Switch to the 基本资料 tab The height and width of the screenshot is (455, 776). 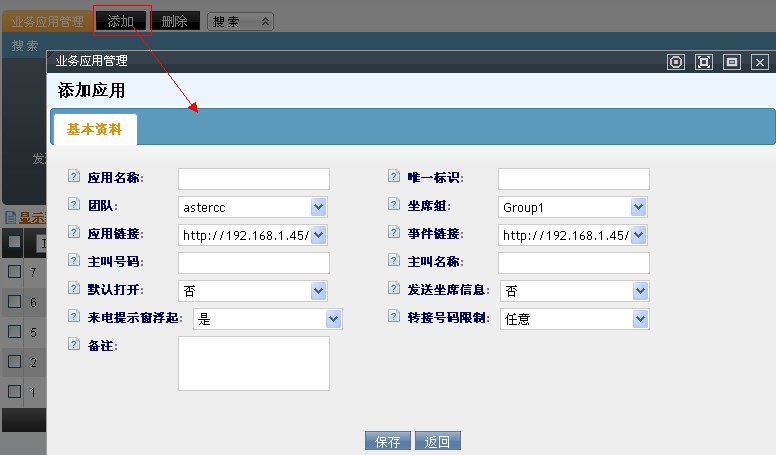94,129
